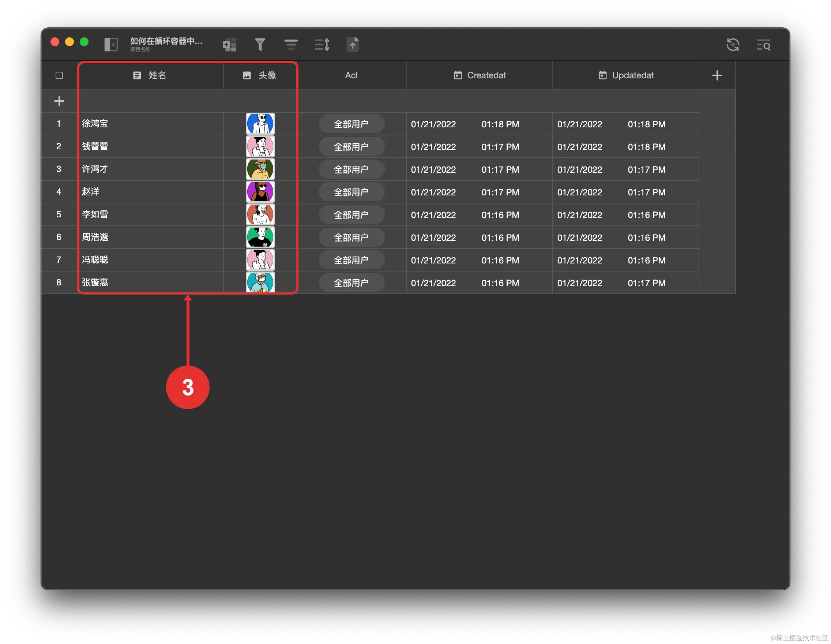
Task: Click the refresh data icon
Action: click(x=733, y=45)
